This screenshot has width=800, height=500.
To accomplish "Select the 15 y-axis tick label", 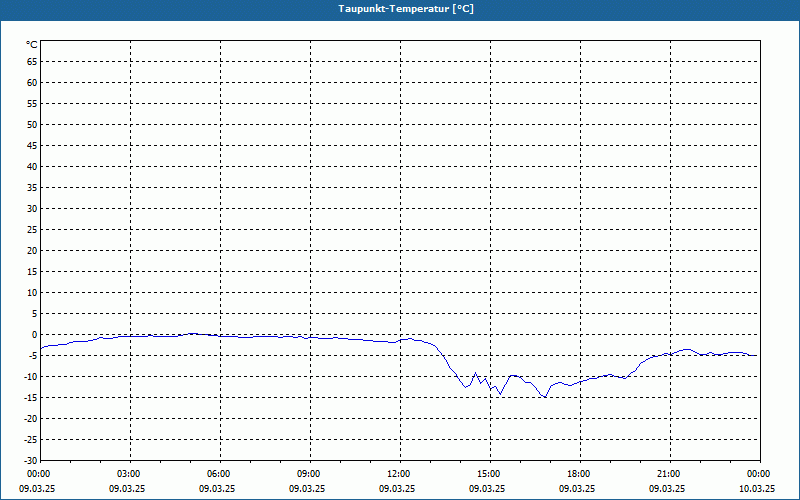I will coord(32,272).
